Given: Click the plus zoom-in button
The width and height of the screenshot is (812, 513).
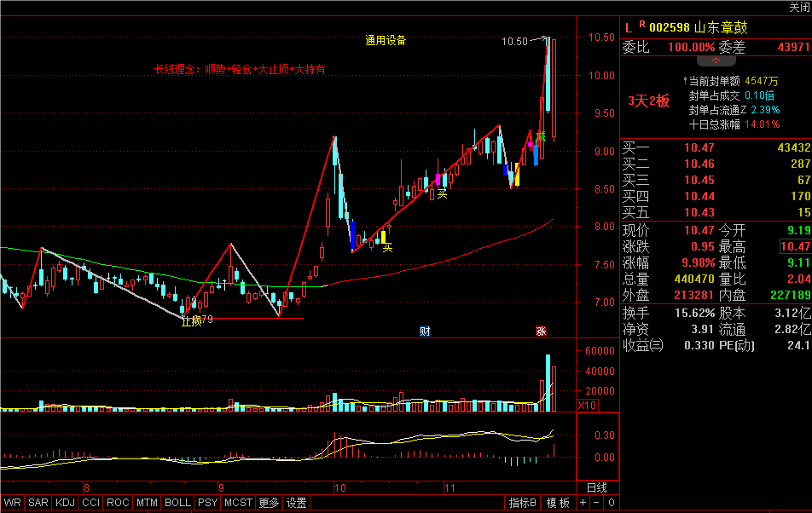Looking at the screenshot, I should point(583,503).
